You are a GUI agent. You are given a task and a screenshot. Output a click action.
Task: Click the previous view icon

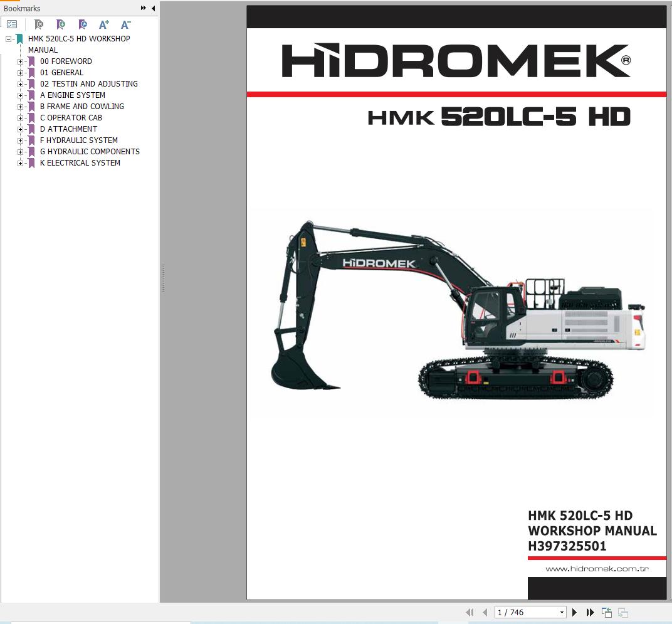point(606,613)
